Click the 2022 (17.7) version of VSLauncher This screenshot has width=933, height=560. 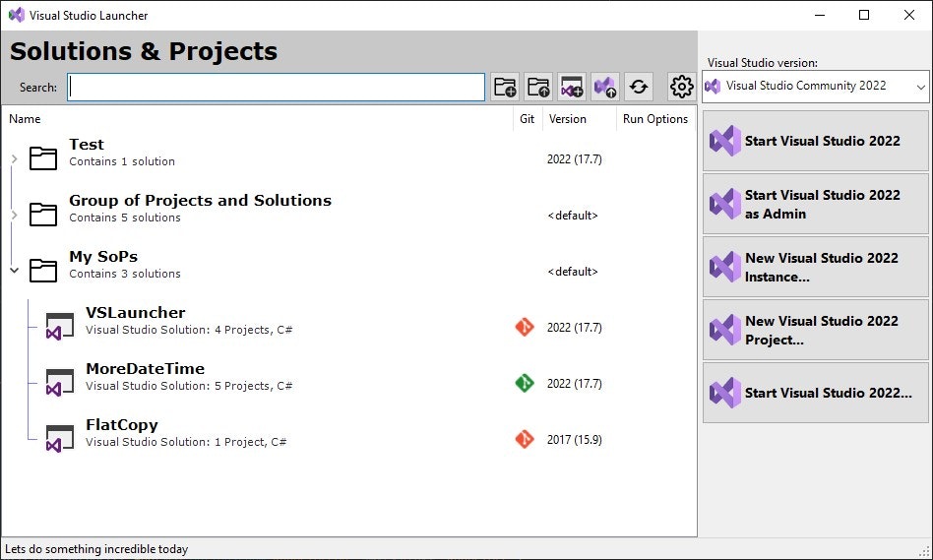pos(574,328)
